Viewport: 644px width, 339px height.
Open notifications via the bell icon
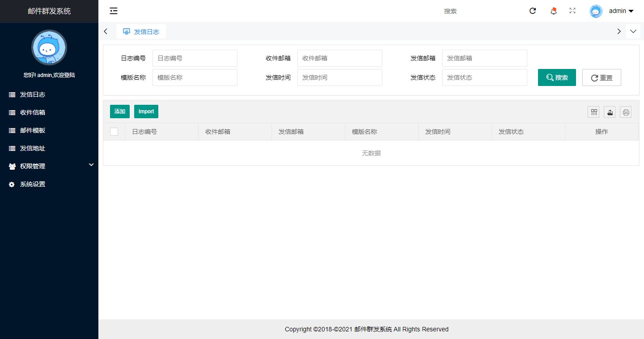pyautogui.click(x=553, y=11)
